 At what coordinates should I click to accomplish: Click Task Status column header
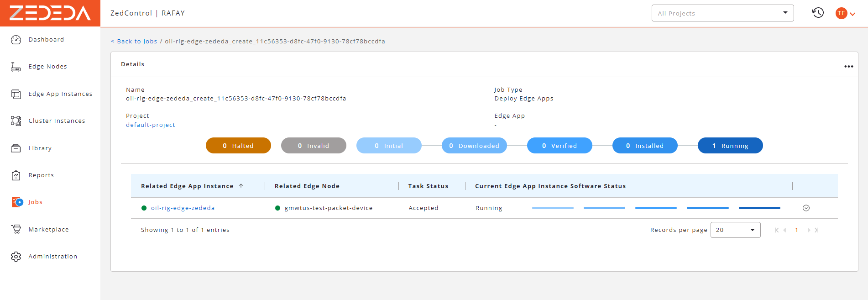[428, 186]
